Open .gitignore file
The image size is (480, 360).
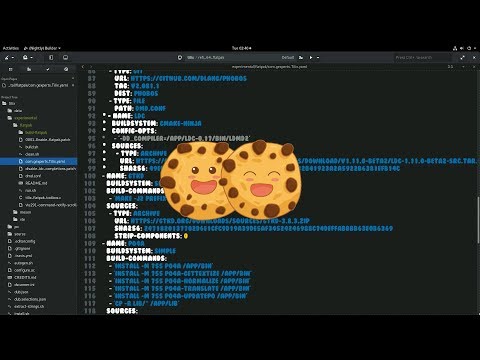click(x=19, y=249)
